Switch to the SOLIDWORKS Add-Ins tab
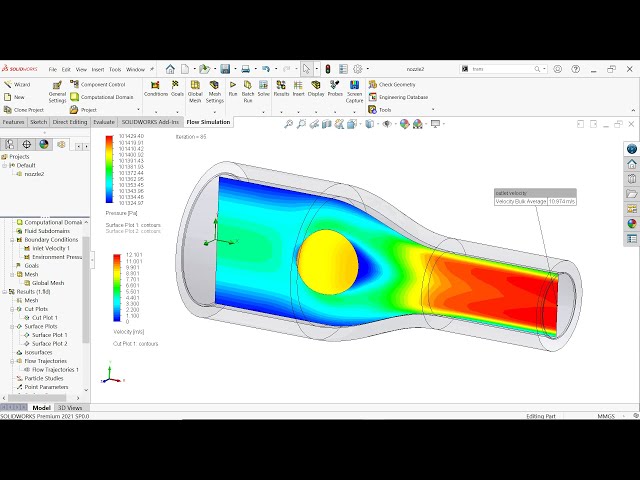Screen dimensions: 640x480 click(x=150, y=122)
